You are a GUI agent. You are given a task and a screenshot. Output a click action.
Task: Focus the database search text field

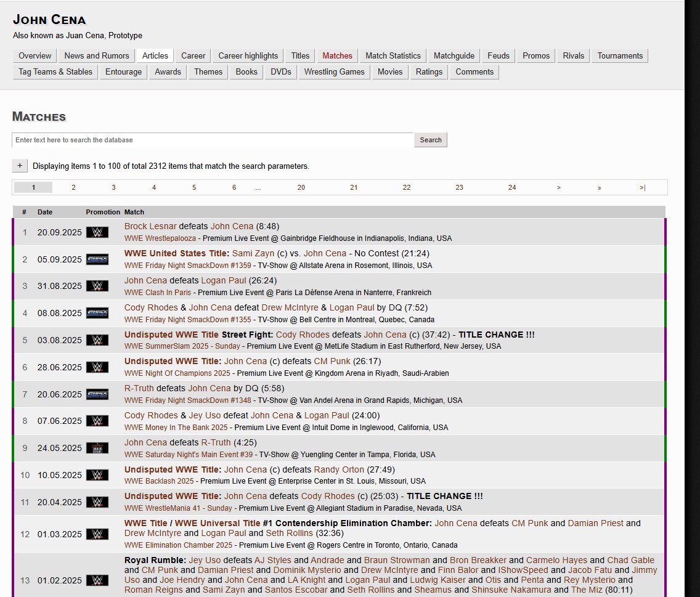coord(213,140)
